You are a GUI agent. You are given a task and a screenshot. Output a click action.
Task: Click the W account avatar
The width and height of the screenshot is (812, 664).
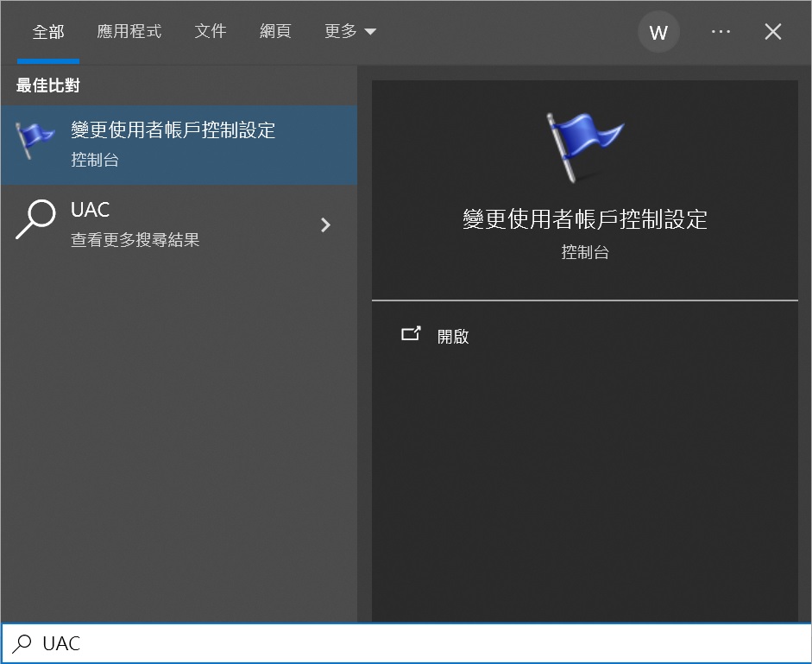pyautogui.click(x=658, y=32)
